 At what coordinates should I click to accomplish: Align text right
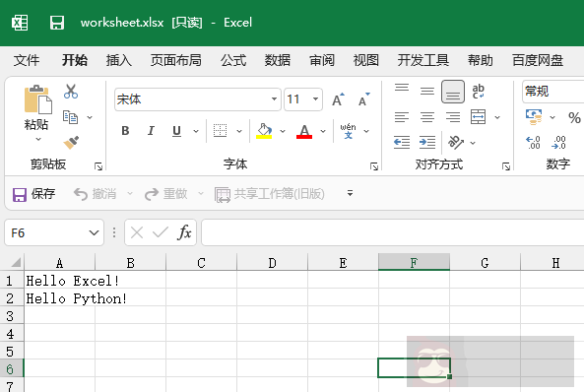coord(453,117)
